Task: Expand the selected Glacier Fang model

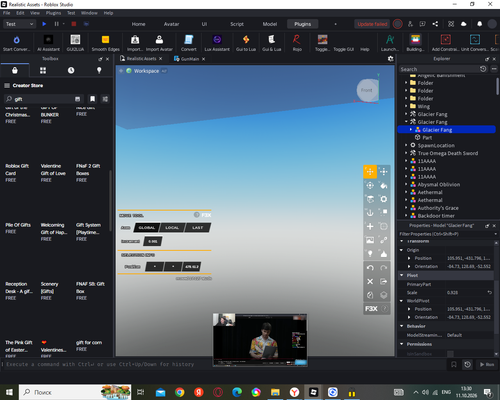Action: tap(411, 129)
